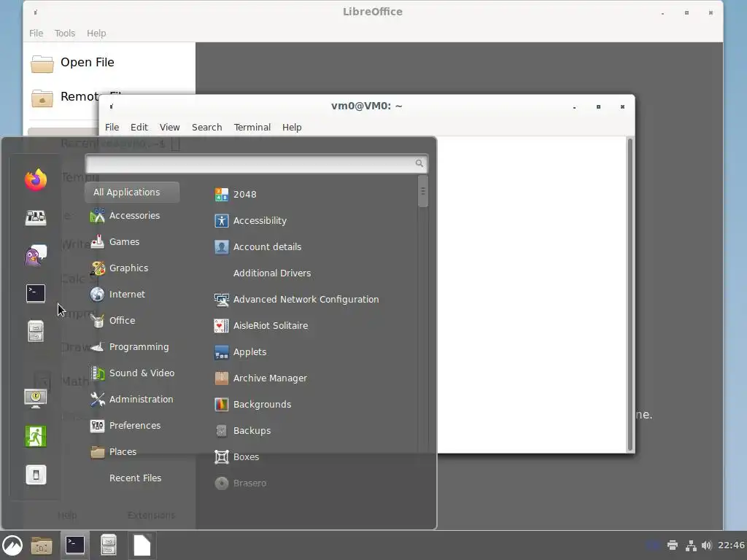Launch Firefox from the favorites sidebar
This screenshot has width=747, height=560.
[x=36, y=179]
